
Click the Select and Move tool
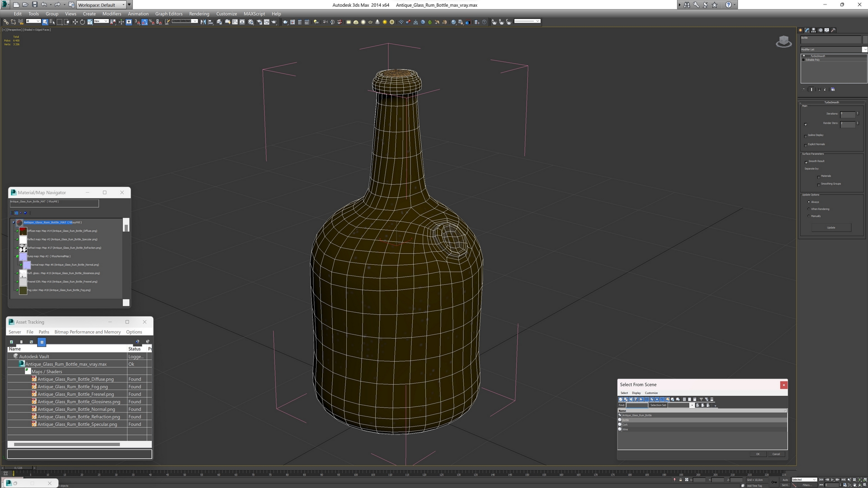75,22
